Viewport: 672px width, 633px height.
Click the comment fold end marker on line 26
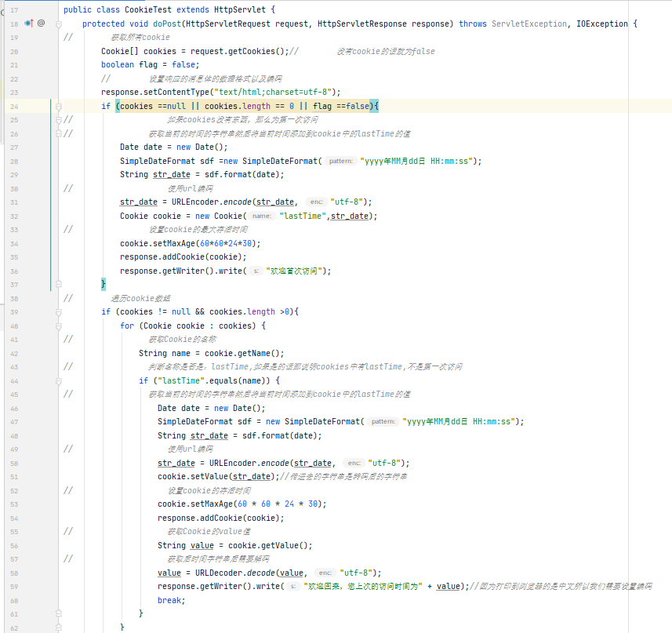pyautogui.click(x=59, y=133)
